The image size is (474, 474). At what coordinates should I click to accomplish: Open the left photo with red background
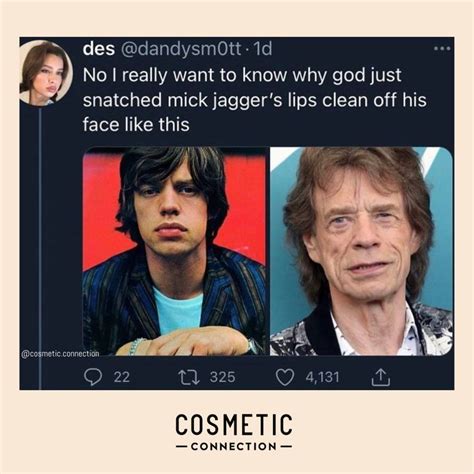175,251
